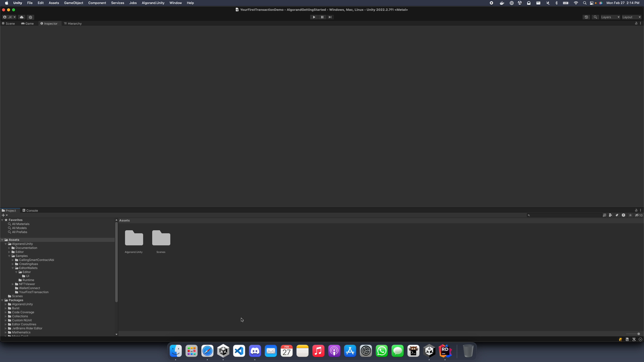Open the Layers dropdown
Screen dimensions: 644x362
[x=610, y=17]
